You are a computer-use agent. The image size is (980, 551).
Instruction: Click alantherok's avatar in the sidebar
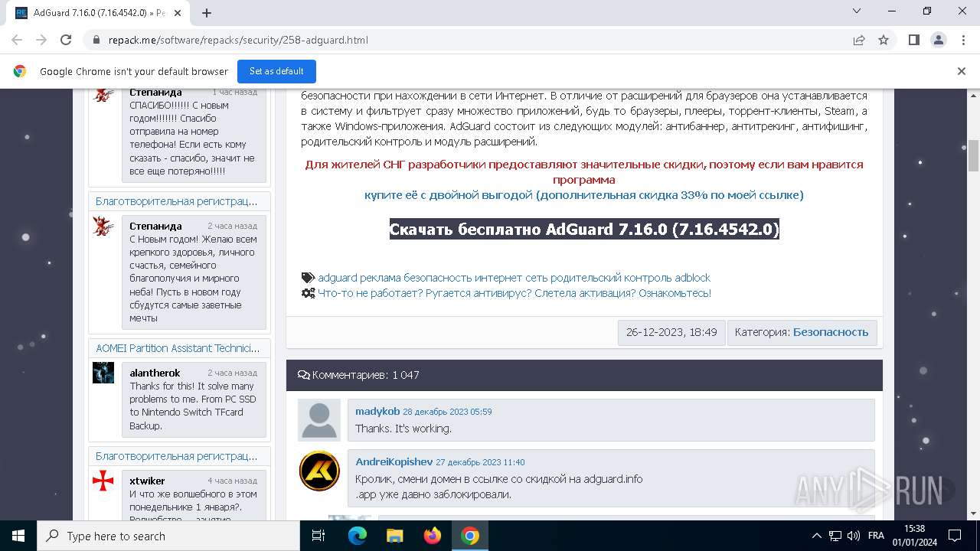[x=103, y=373]
